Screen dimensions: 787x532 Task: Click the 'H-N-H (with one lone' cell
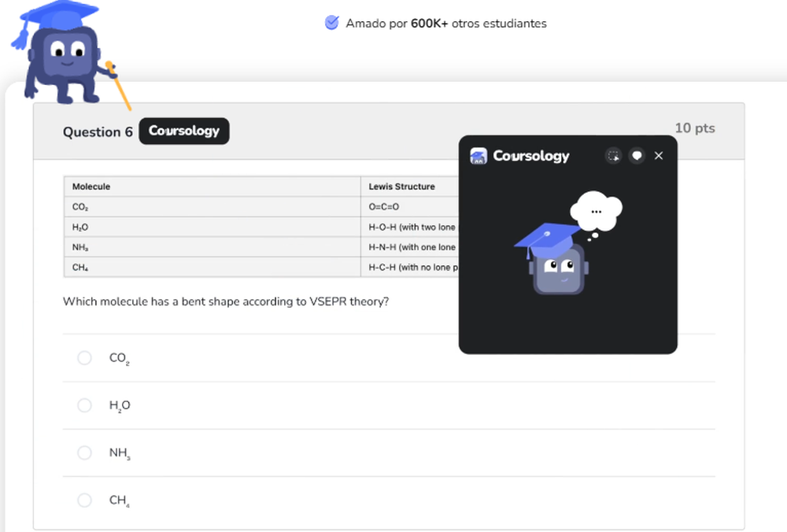[x=409, y=247]
